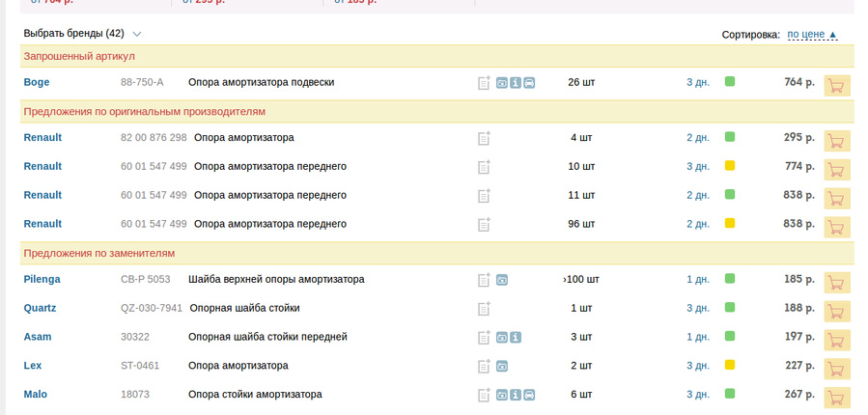The width and height of the screenshot is (868, 415).
Task: Add Renault 96 шт offer to cart
Action: pos(837,228)
